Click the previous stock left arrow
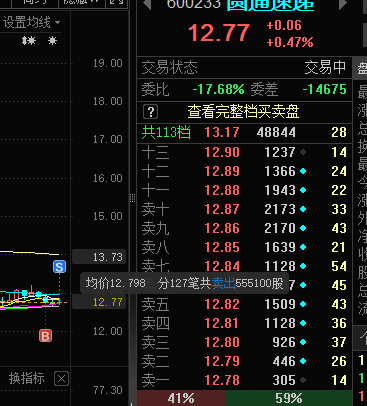The height and width of the screenshot is (406, 367). click(x=147, y=4)
